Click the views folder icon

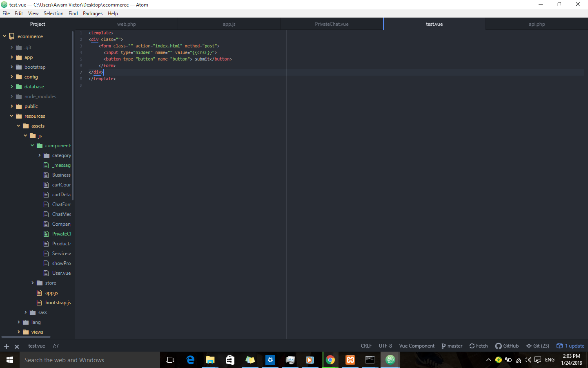pyautogui.click(x=26, y=332)
